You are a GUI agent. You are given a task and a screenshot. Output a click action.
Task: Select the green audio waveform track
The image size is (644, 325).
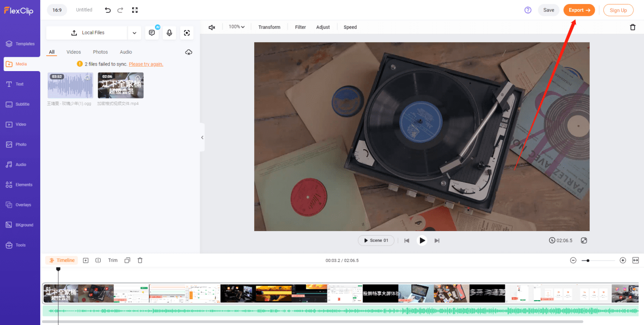341,311
